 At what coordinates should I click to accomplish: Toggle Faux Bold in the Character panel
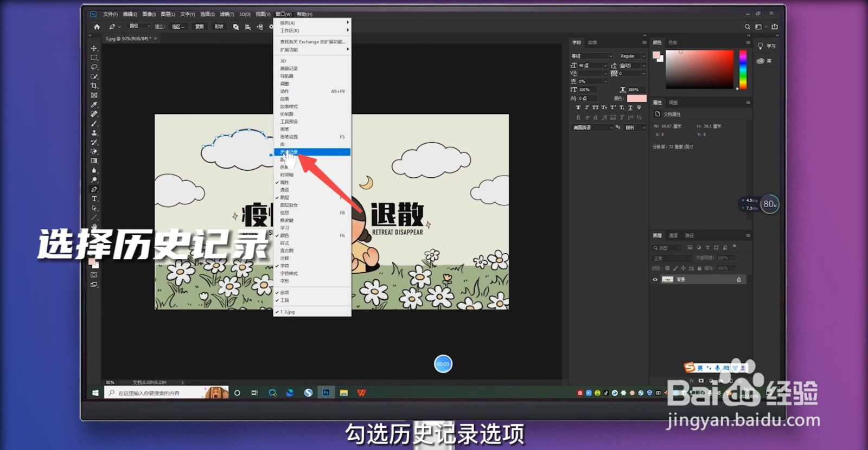[578, 107]
